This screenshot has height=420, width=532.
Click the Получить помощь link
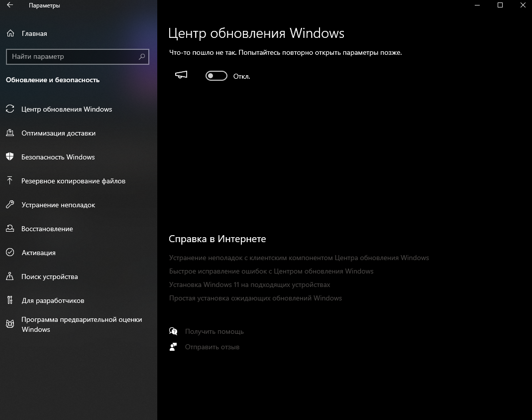(214, 331)
